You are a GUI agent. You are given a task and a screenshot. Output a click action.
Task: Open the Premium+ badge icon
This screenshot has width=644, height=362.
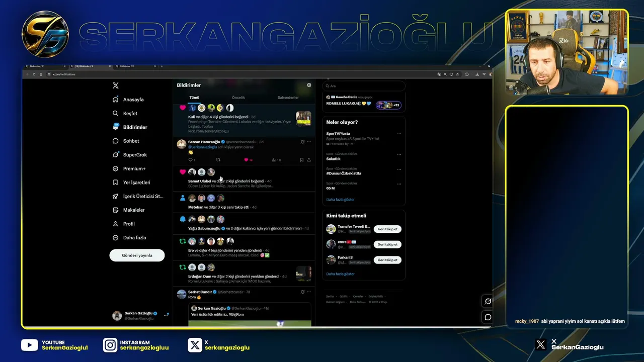[x=116, y=168]
